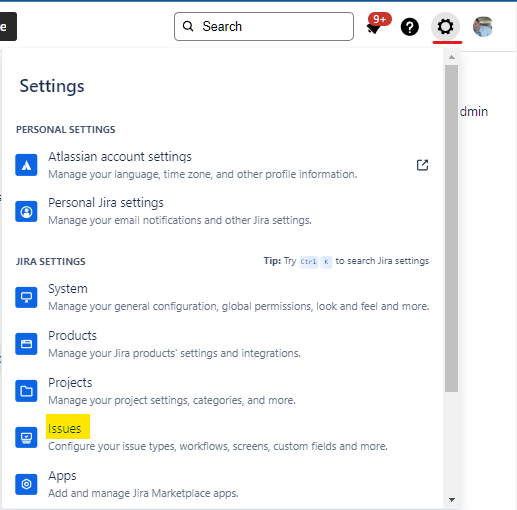
Task: Open Personal Jira settings
Action: pos(106,203)
